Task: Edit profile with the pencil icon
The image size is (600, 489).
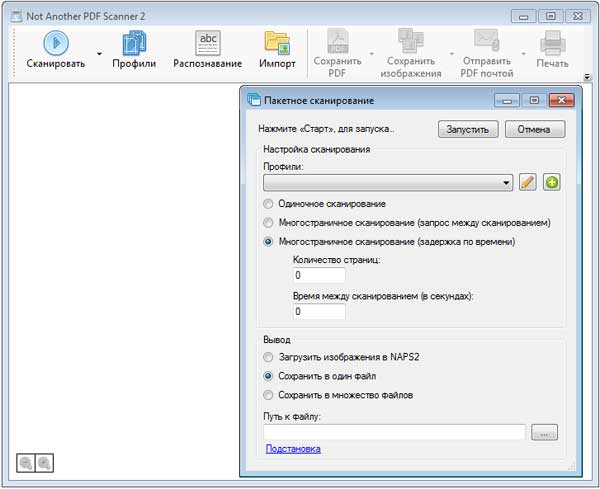Action: pyautogui.click(x=527, y=182)
